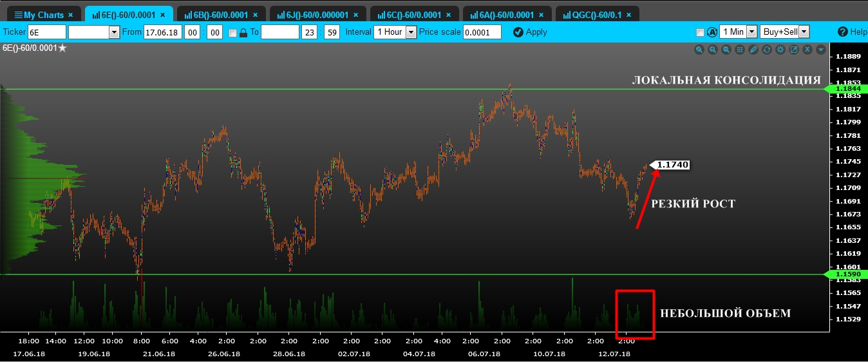This screenshot has height=362, width=868.
Task: Click the empty To date field
Action: pyautogui.click(x=280, y=32)
